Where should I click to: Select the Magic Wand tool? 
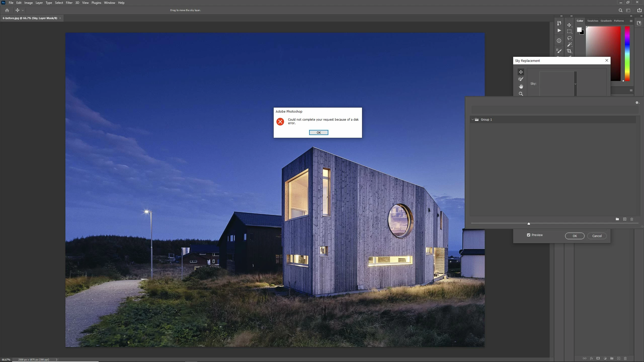pos(569,45)
